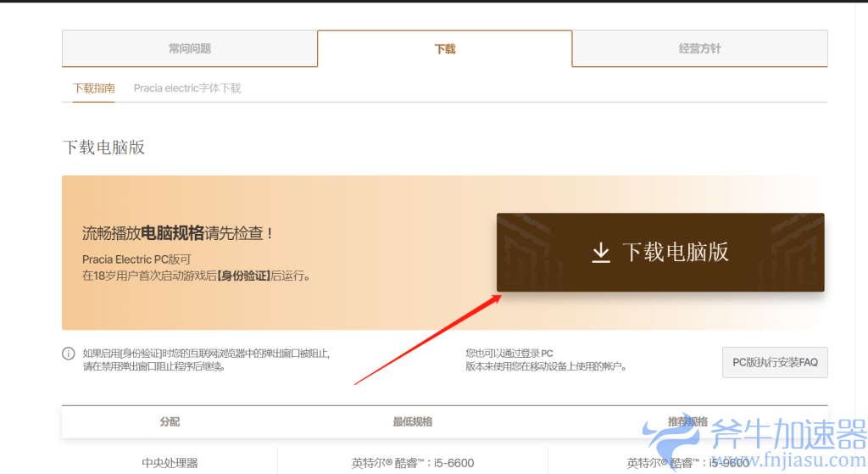Click the 最低规格 column header
The width and height of the screenshot is (868, 474).
coord(413,422)
